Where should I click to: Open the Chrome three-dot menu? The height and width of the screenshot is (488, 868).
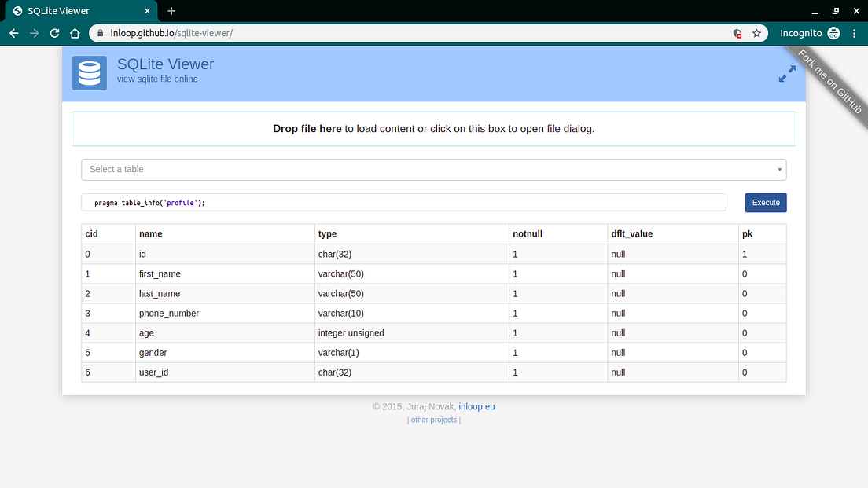coord(854,34)
